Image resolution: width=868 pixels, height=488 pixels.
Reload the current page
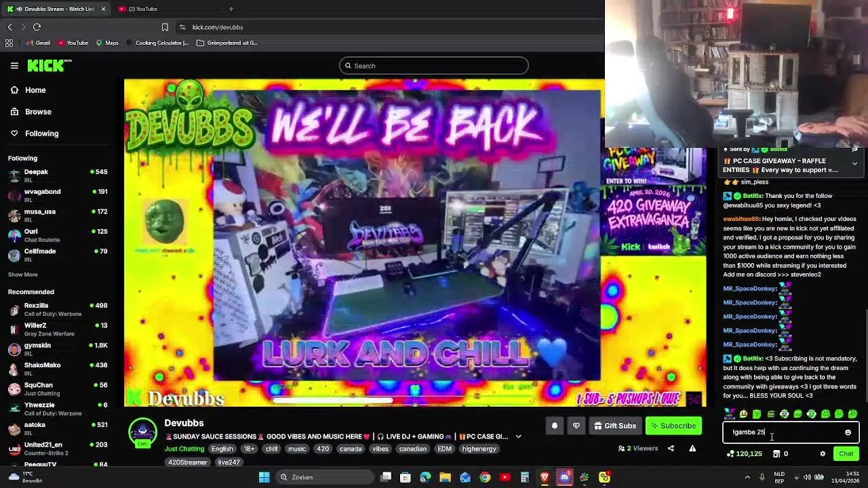tap(37, 27)
